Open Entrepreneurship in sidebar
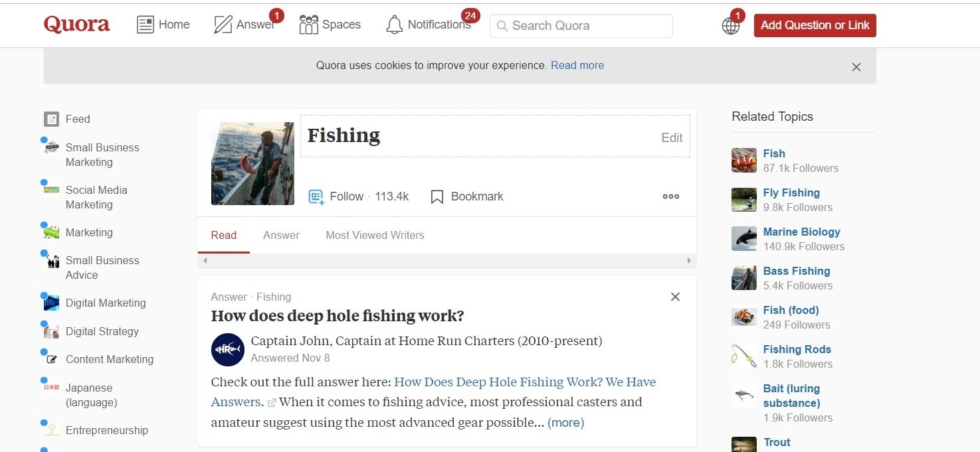This screenshot has width=980, height=452. point(107,430)
